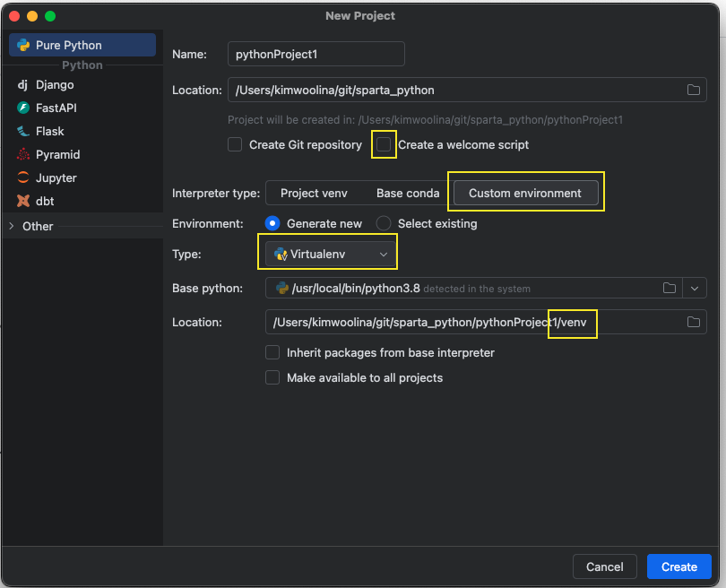Select the Flask icon in sidebar
This screenshot has height=588, width=726.
[23, 131]
